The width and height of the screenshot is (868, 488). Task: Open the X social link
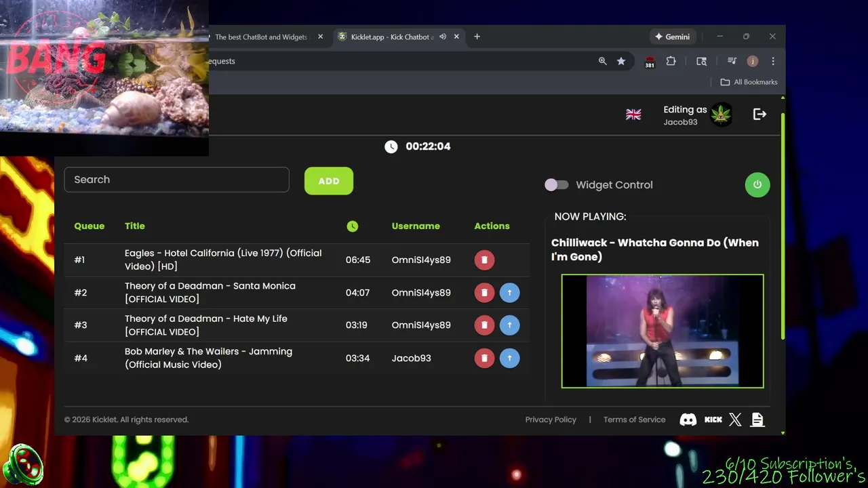[x=735, y=420]
